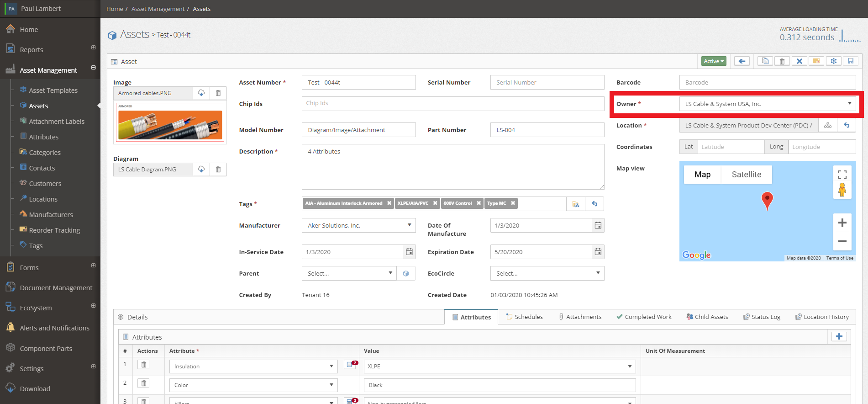
Task: Remove the XLPE/AIA/PVC tag
Action: [435, 203]
